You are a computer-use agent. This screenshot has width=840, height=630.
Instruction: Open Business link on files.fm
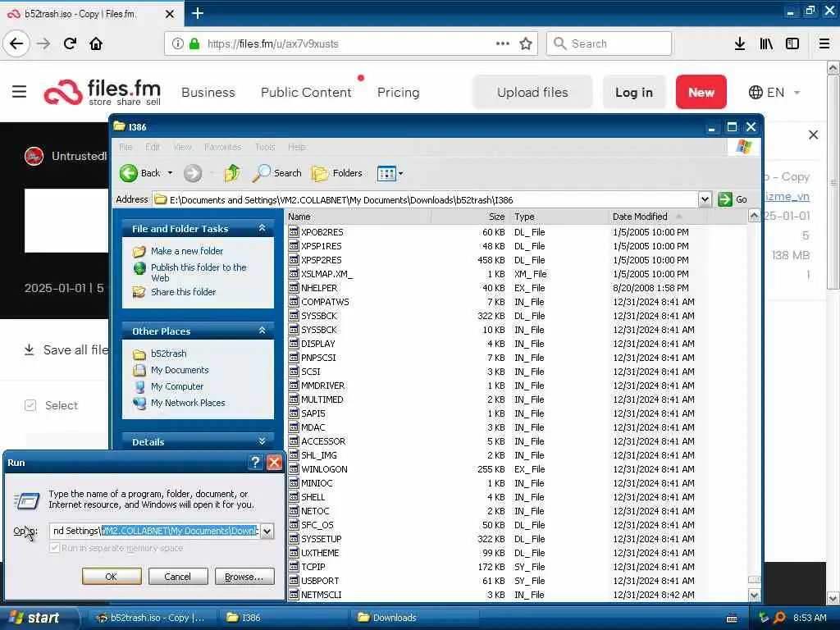click(208, 92)
